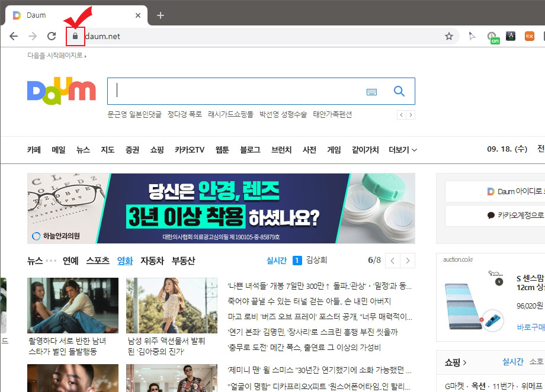Switch to the 스포츠 news tab
This screenshot has width=545, height=392.
[98, 261]
